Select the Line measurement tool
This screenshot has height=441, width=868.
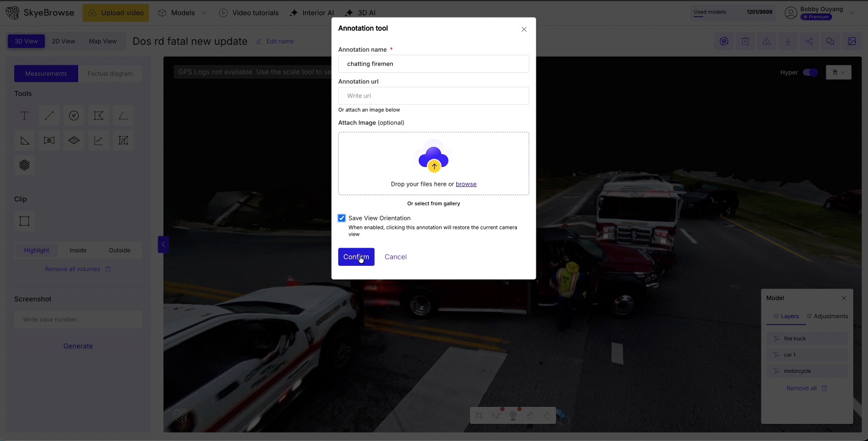49,115
